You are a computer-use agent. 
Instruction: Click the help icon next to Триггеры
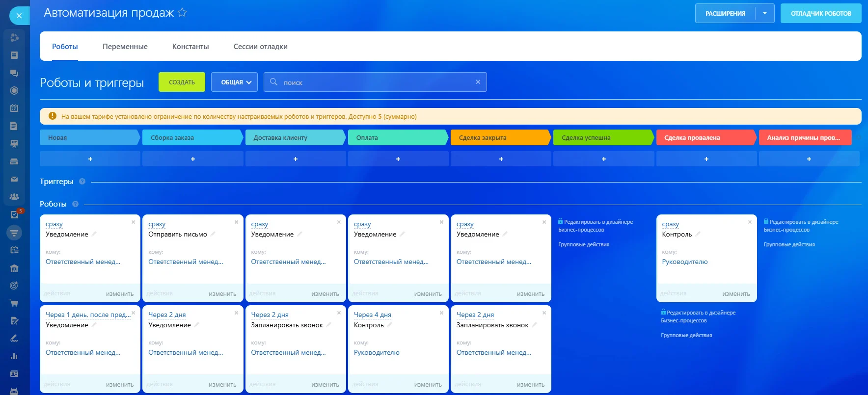click(x=82, y=182)
